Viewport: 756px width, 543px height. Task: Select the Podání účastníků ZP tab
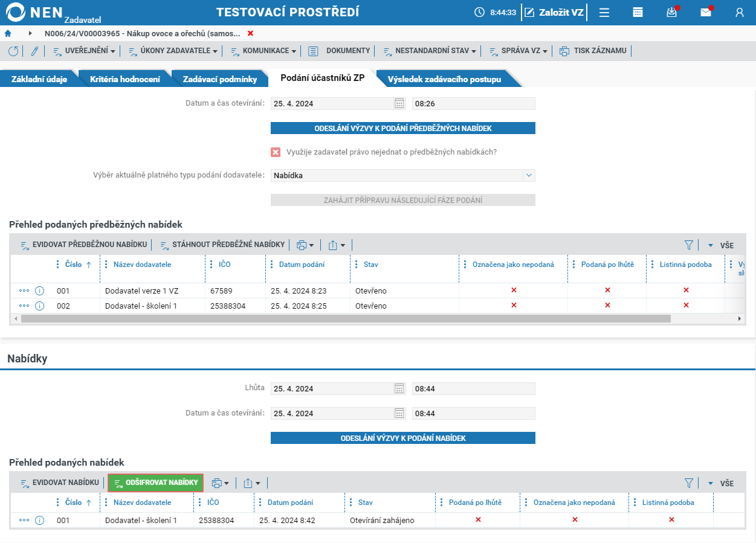pos(323,78)
